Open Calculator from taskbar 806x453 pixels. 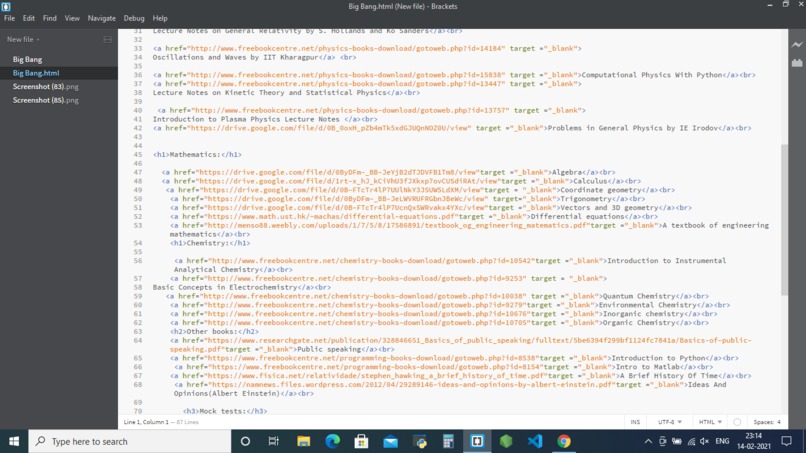click(x=448, y=441)
